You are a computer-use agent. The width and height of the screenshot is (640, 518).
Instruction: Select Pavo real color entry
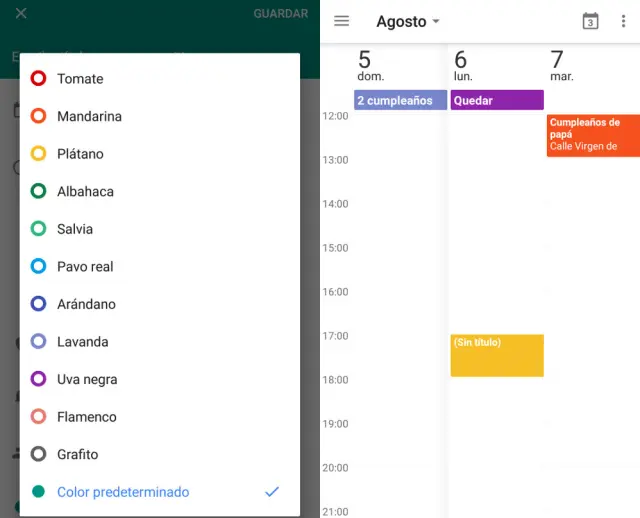pyautogui.click(x=39, y=267)
